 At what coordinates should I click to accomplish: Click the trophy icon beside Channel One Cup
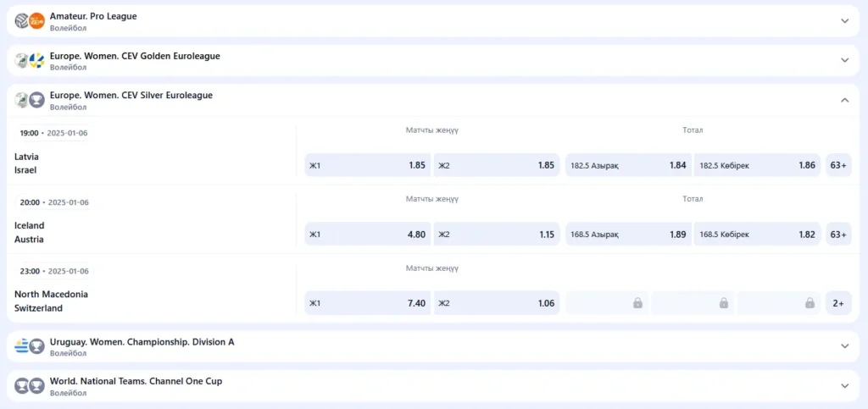pos(36,385)
